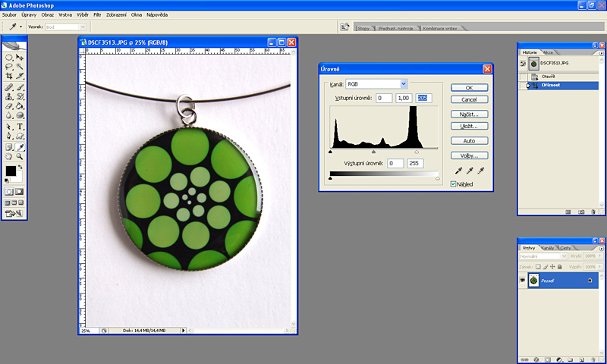Toggle the Náhled preview checkbox
Viewport: 607px width, 364px height.
click(454, 184)
